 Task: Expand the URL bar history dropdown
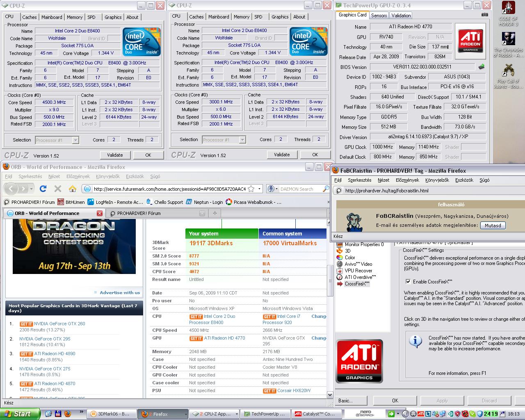259,189
